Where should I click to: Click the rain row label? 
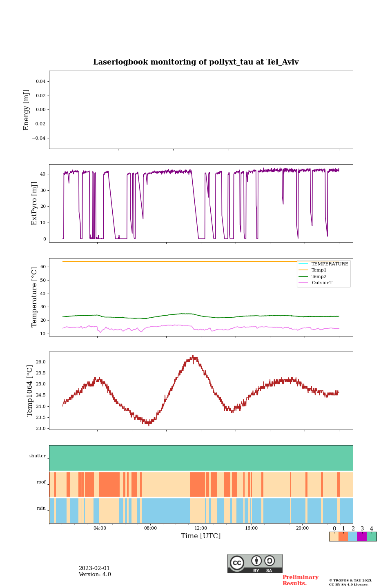click(x=41, y=508)
